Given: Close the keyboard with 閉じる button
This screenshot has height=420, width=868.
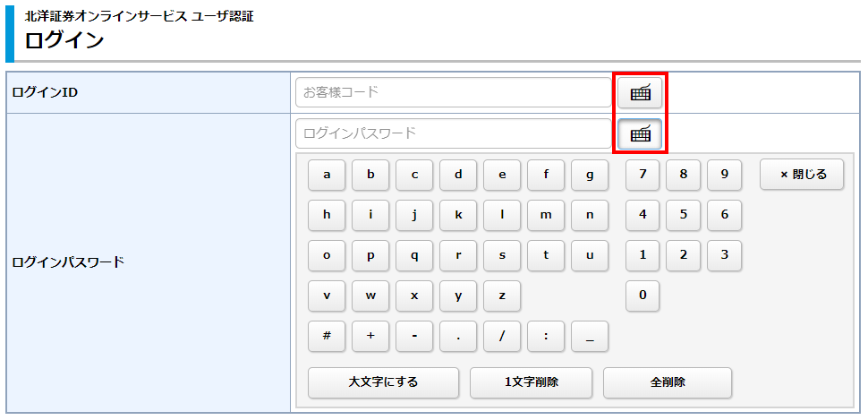Looking at the screenshot, I should point(802,175).
